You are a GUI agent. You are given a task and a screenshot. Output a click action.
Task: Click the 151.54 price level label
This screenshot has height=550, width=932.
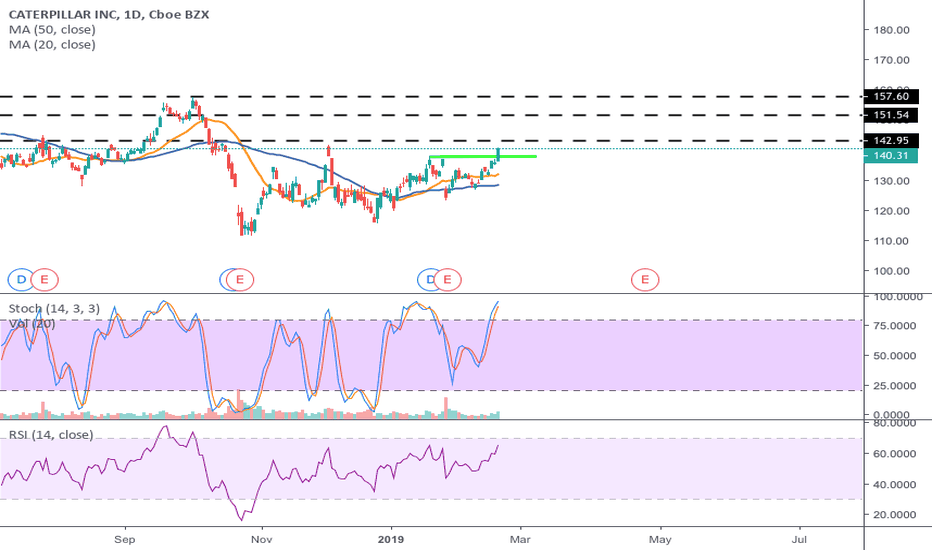point(891,115)
